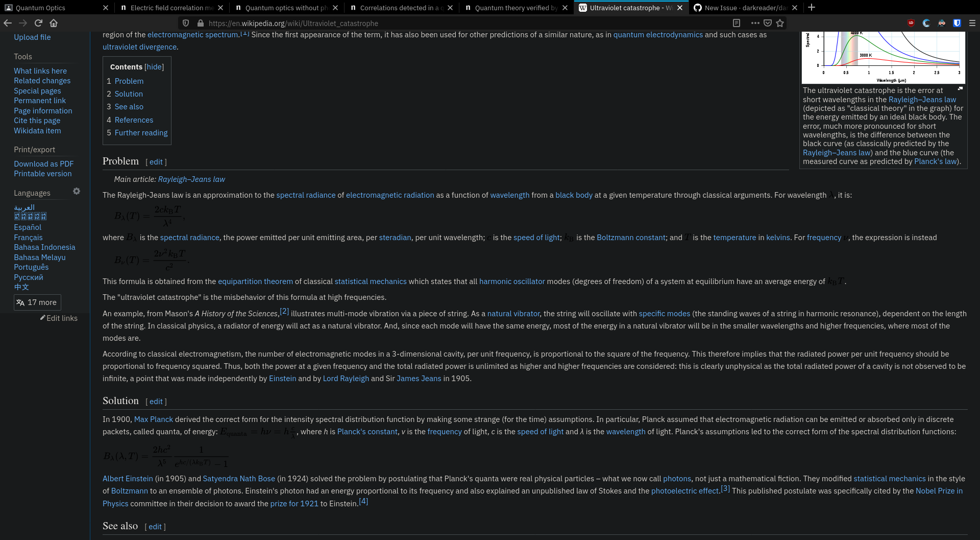Enlarge the black body graph image
The height and width of the screenshot is (540, 980).
(960, 89)
